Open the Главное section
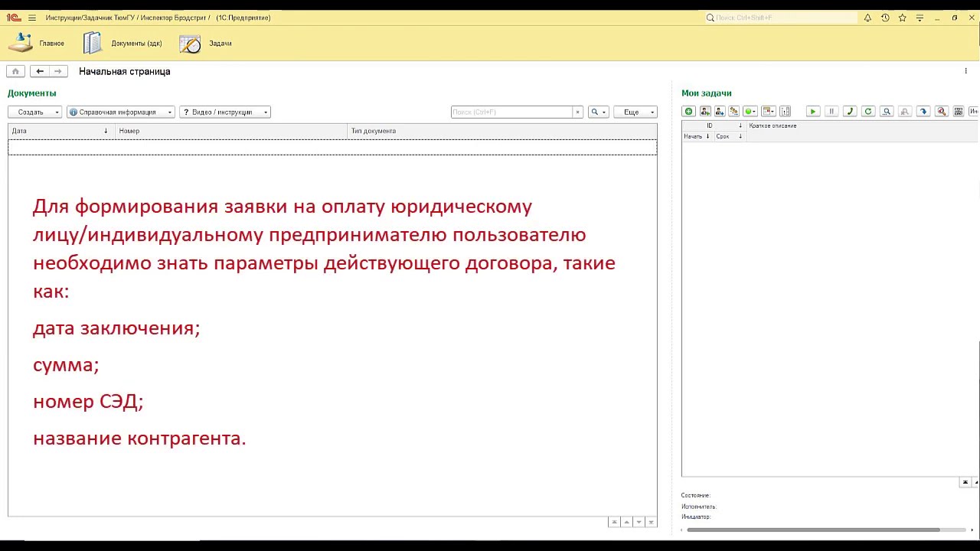Image resolution: width=980 pixels, height=551 pixels. tap(37, 44)
